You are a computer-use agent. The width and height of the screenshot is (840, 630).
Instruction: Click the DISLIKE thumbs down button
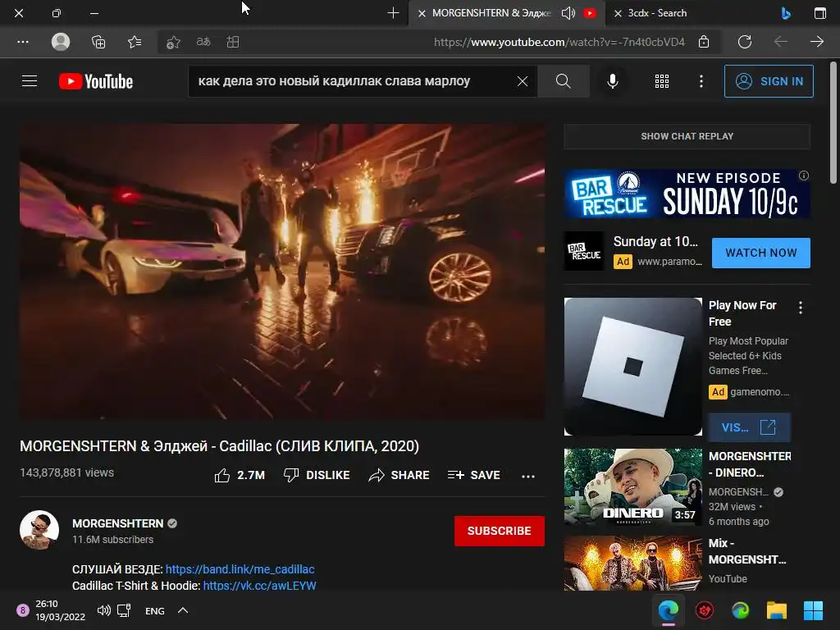(x=317, y=475)
